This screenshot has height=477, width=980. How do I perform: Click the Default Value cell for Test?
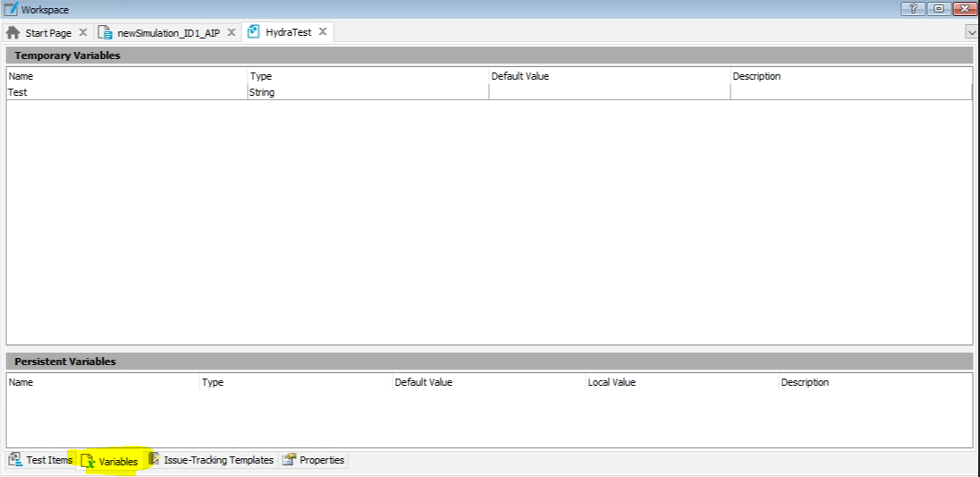[610, 92]
